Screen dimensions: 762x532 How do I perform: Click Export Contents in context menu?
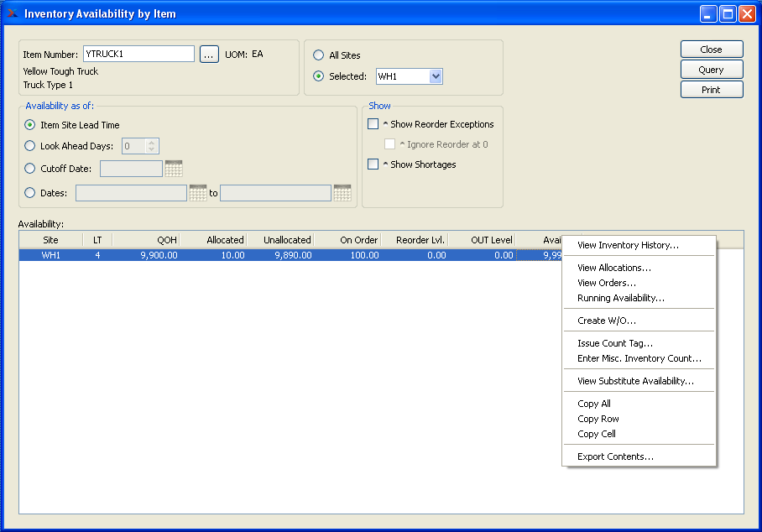615,456
